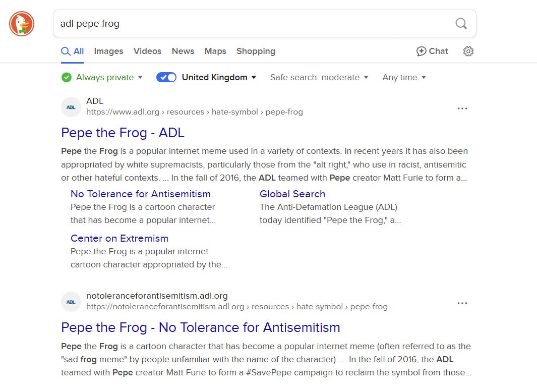537x392 pixels.
Task: Open more options dots for ADL result
Action: point(462,108)
